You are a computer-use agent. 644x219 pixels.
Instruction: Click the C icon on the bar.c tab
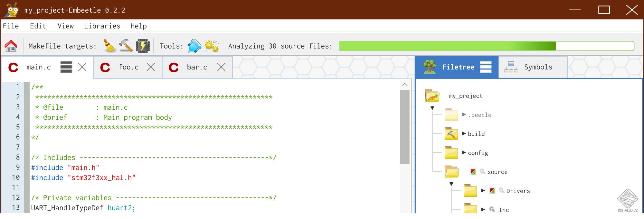tap(174, 67)
